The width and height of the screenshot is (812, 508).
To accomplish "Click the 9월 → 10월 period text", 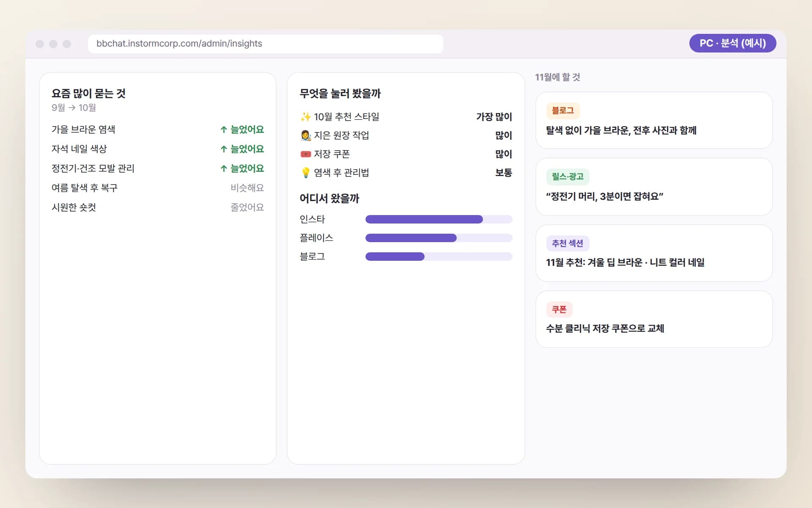I will coord(74,108).
